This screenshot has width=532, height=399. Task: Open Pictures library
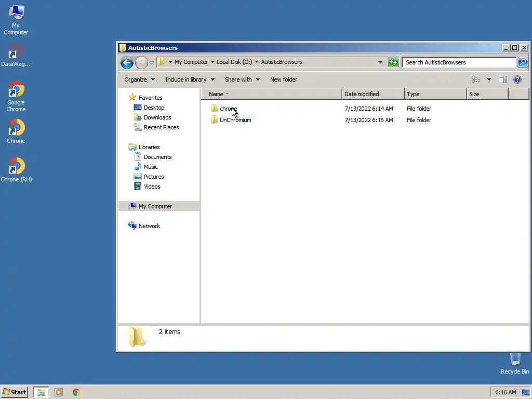point(149,177)
